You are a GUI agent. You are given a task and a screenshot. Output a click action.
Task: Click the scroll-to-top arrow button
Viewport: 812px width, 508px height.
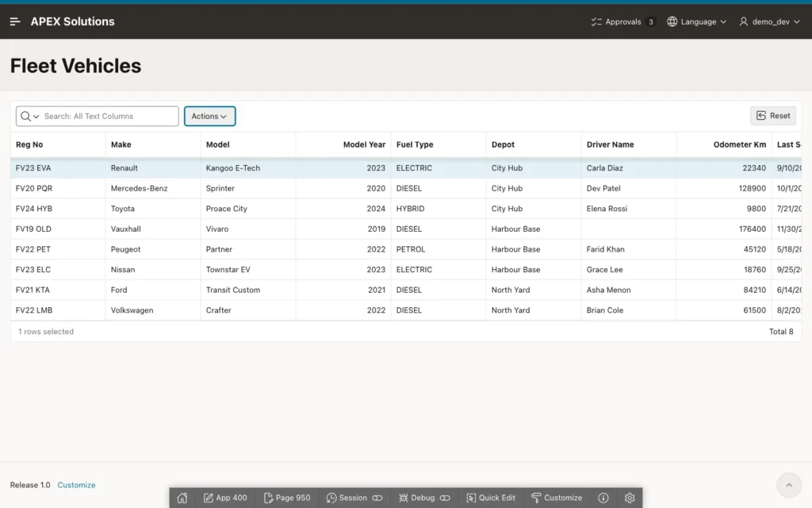click(789, 485)
